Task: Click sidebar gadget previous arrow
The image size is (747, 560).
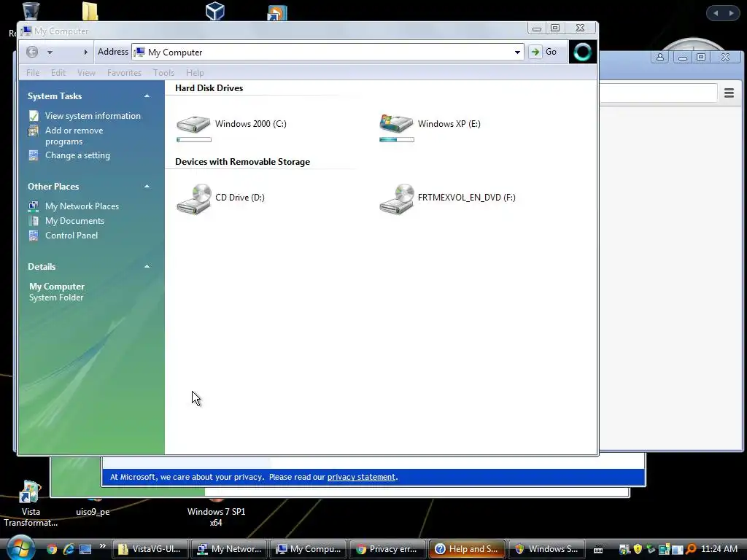Action: [716, 13]
